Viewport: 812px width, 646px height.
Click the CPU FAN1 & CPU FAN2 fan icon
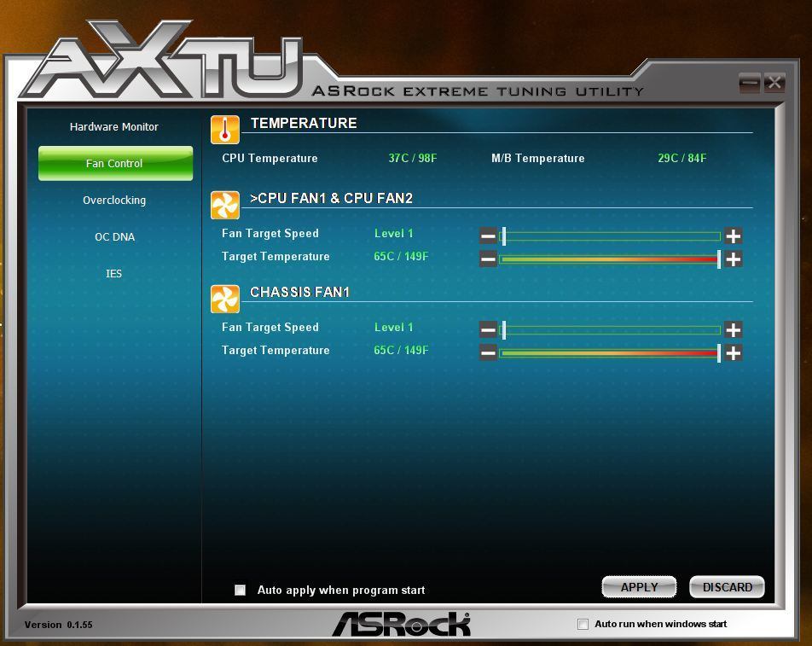pyautogui.click(x=225, y=205)
